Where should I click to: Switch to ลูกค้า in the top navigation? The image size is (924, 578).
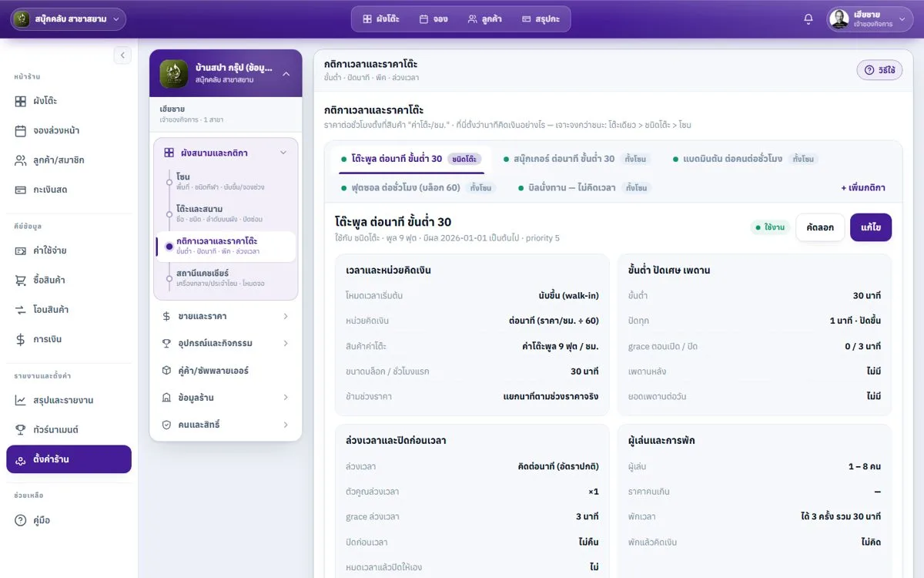coord(485,19)
